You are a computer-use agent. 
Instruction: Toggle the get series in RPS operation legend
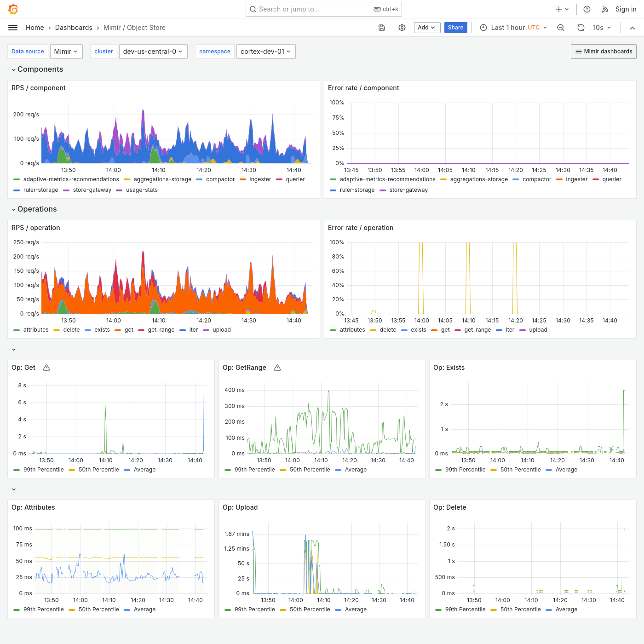pos(129,330)
